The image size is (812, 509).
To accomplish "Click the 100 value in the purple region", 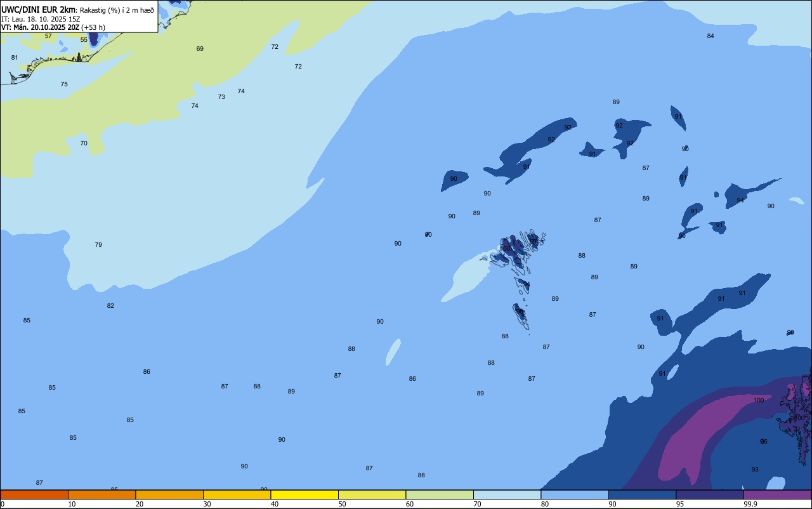I will [759, 400].
